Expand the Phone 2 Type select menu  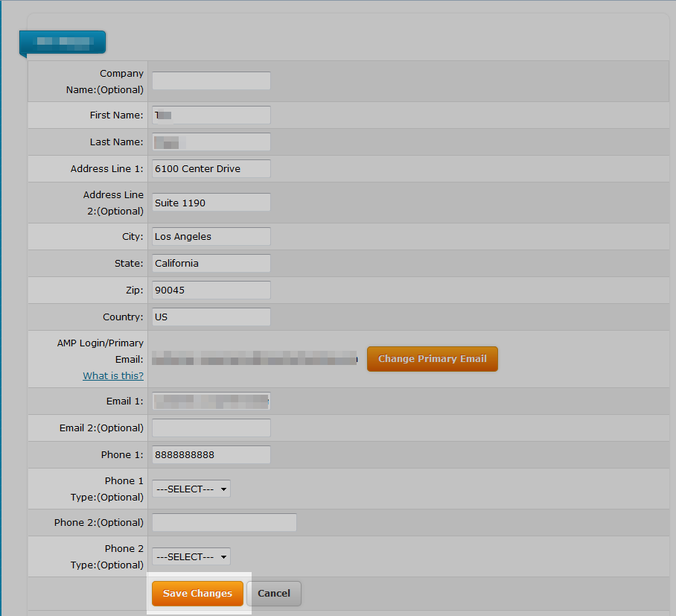tap(191, 557)
